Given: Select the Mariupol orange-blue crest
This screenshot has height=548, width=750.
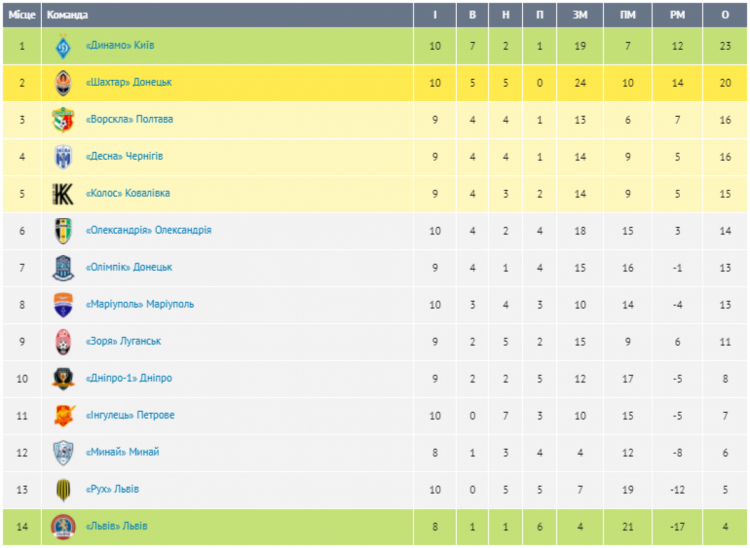Looking at the screenshot, I should click(63, 305).
